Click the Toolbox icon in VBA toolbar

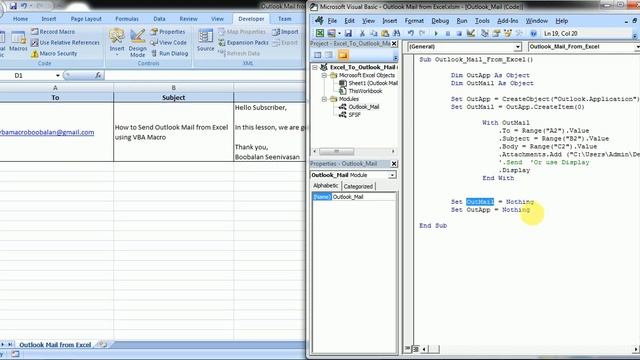519,33
